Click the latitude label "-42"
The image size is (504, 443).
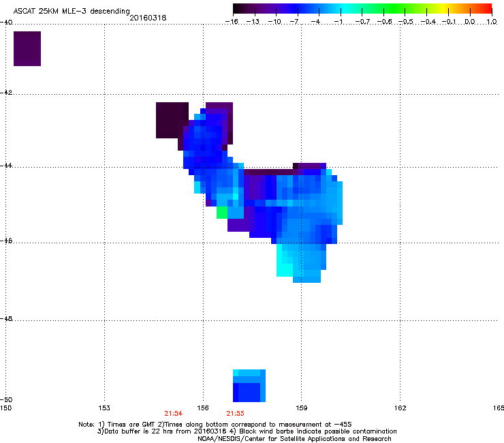6,92
